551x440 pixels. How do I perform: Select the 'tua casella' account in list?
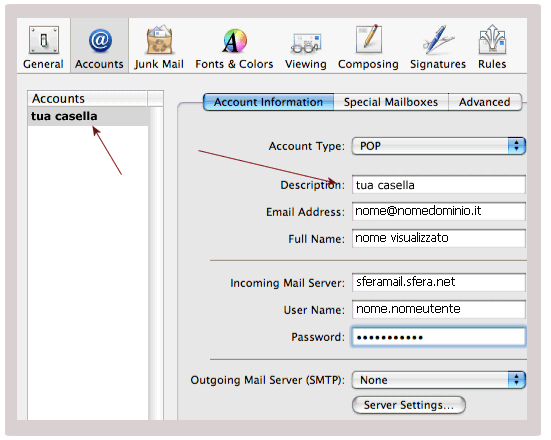point(88,116)
